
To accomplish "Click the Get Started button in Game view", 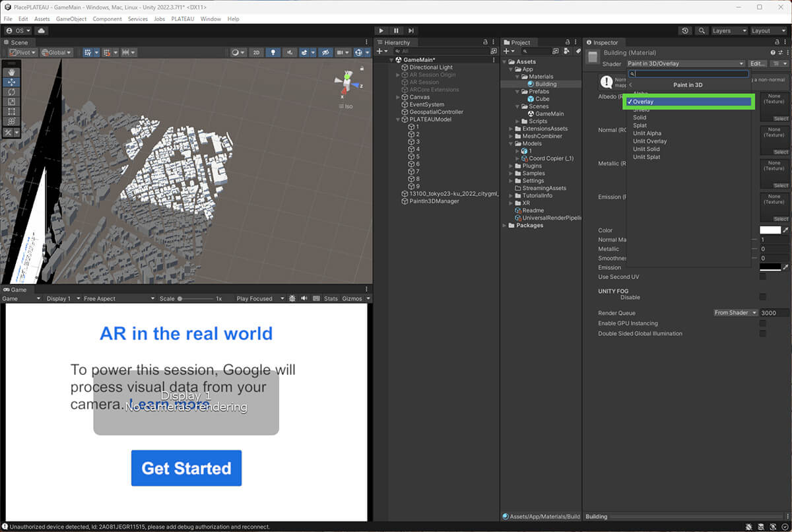I will pyautogui.click(x=186, y=468).
